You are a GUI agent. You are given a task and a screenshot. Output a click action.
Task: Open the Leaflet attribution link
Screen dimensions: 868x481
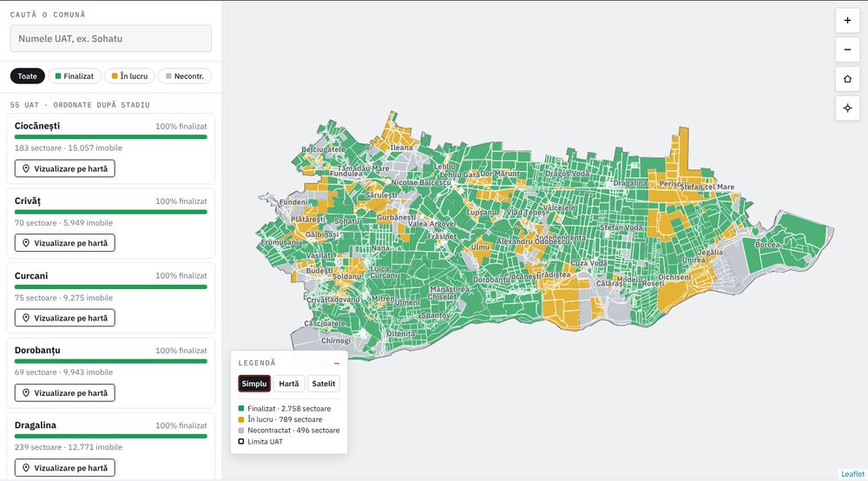point(852,474)
